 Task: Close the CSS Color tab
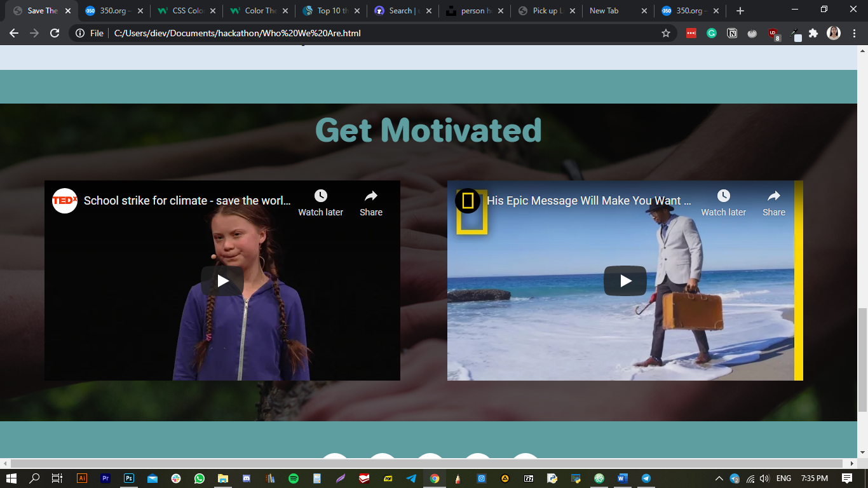pyautogui.click(x=213, y=11)
